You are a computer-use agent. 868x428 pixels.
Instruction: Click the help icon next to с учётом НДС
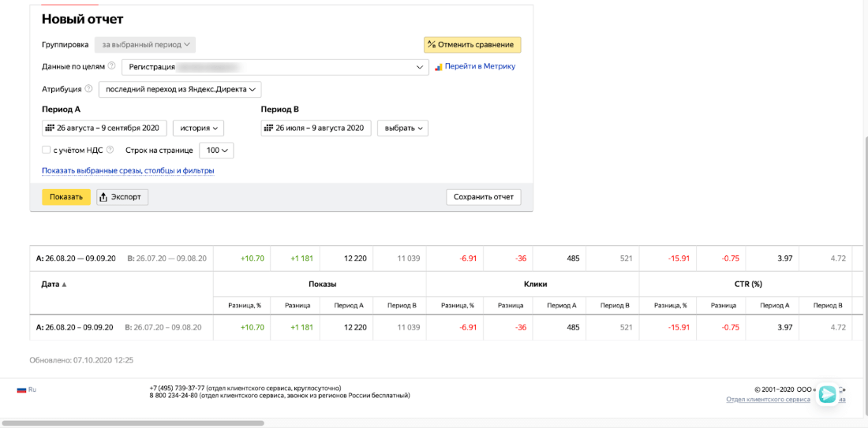[110, 149]
